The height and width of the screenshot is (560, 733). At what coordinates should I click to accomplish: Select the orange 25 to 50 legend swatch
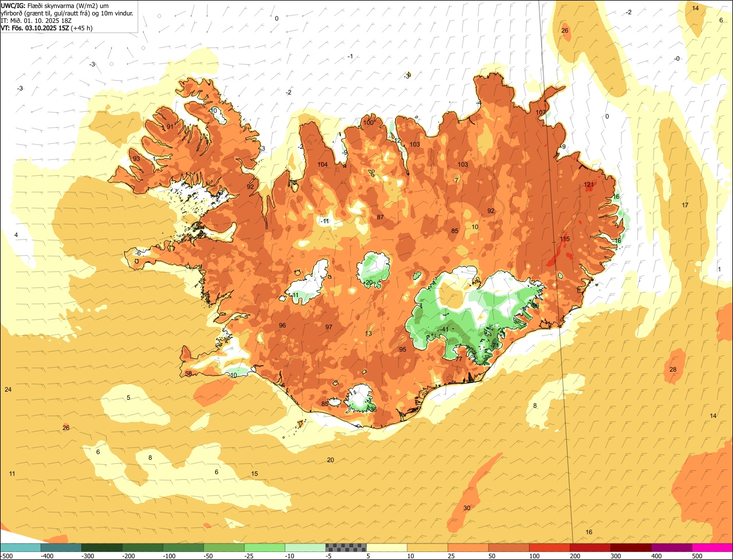(x=468, y=548)
